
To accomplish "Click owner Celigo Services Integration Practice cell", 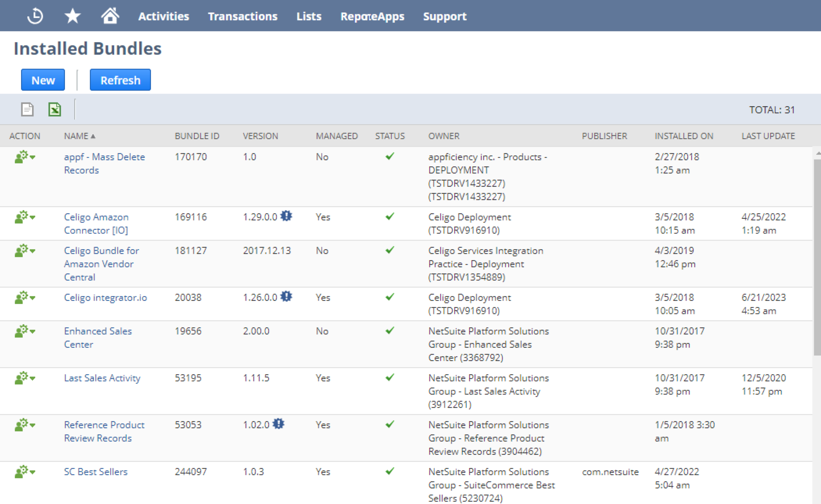I will pos(486,264).
